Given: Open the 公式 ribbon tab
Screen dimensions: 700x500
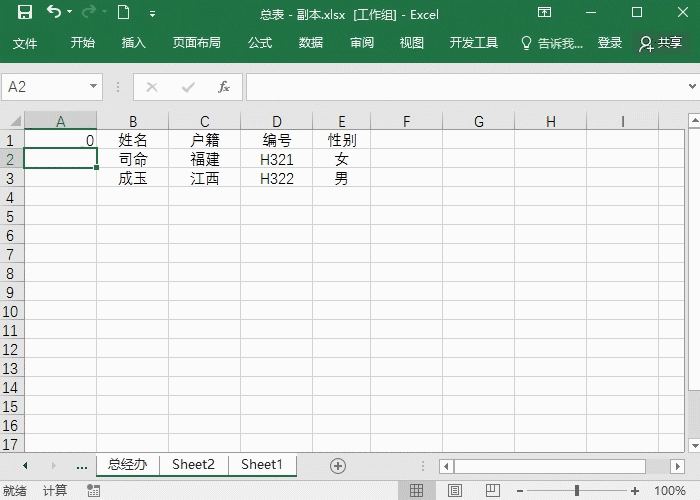Looking at the screenshot, I should [260, 43].
